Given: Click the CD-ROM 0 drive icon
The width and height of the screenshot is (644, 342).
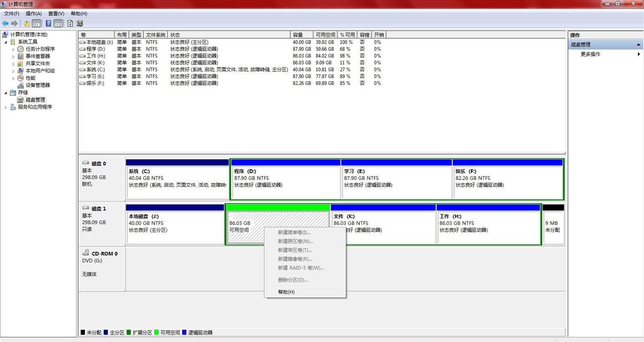Looking at the screenshot, I should (85, 253).
